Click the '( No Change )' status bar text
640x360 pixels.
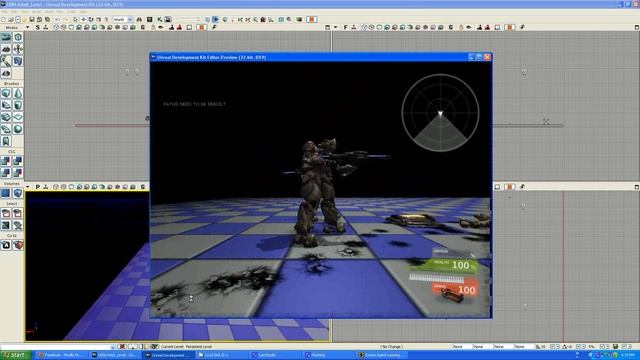point(391,347)
